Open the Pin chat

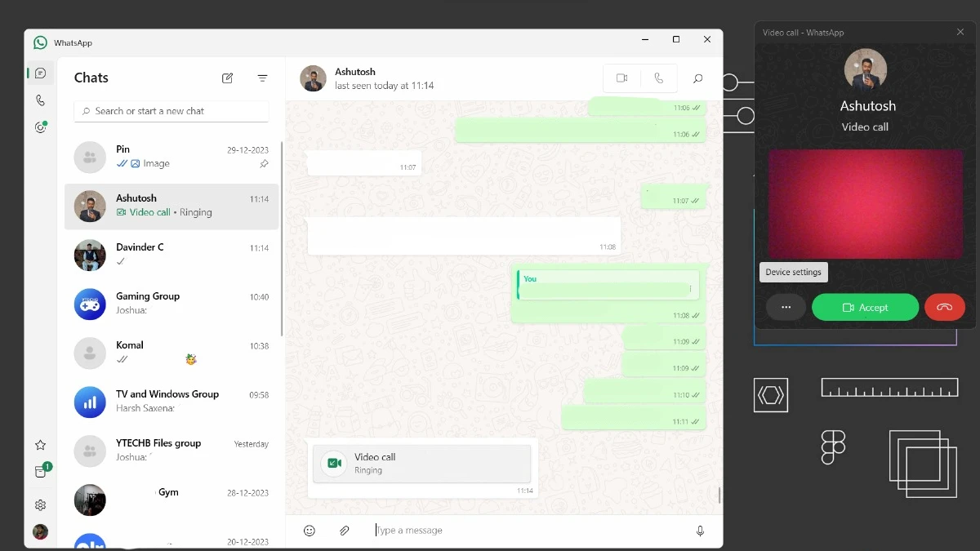[171, 157]
